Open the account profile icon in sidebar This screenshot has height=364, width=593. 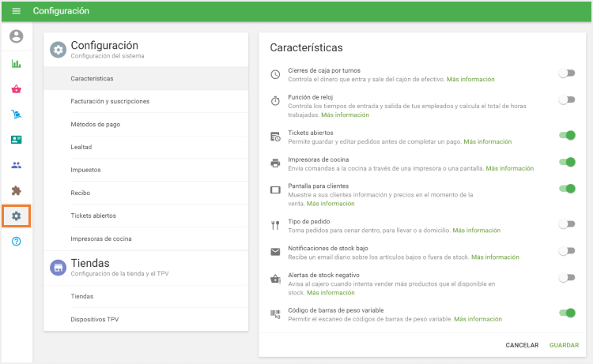pos(17,36)
